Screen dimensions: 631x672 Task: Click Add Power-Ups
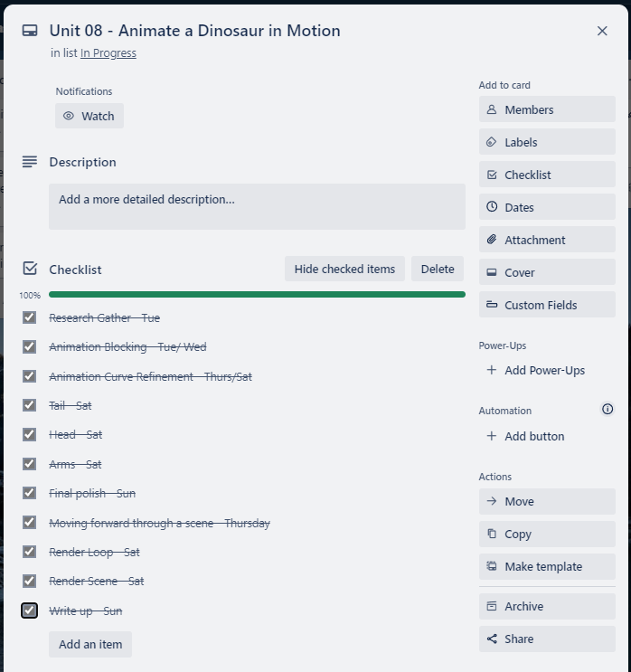tap(547, 370)
